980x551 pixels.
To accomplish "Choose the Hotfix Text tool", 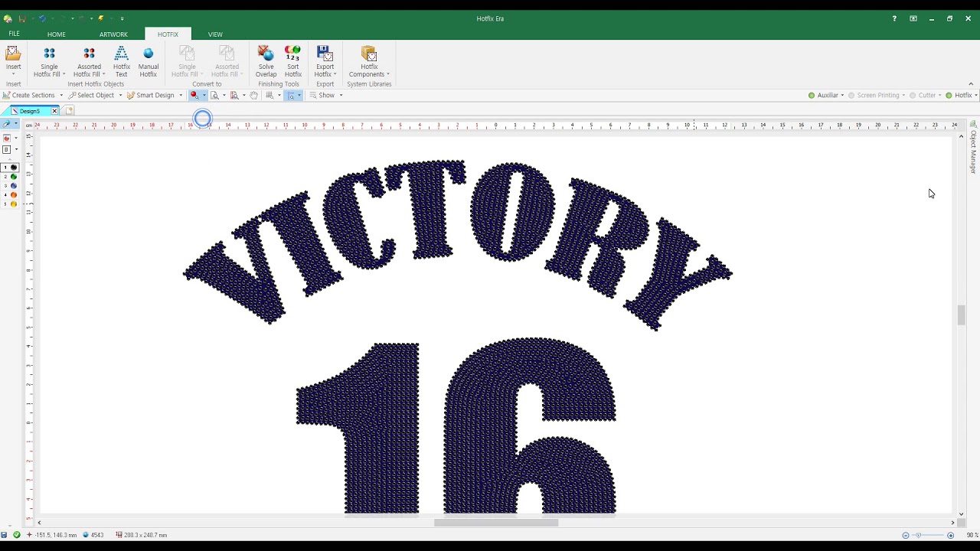I will [x=121, y=61].
